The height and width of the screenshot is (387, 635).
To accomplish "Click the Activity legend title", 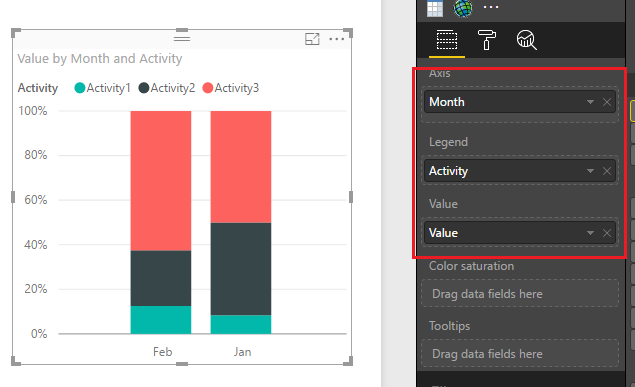I will (x=38, y=88).
